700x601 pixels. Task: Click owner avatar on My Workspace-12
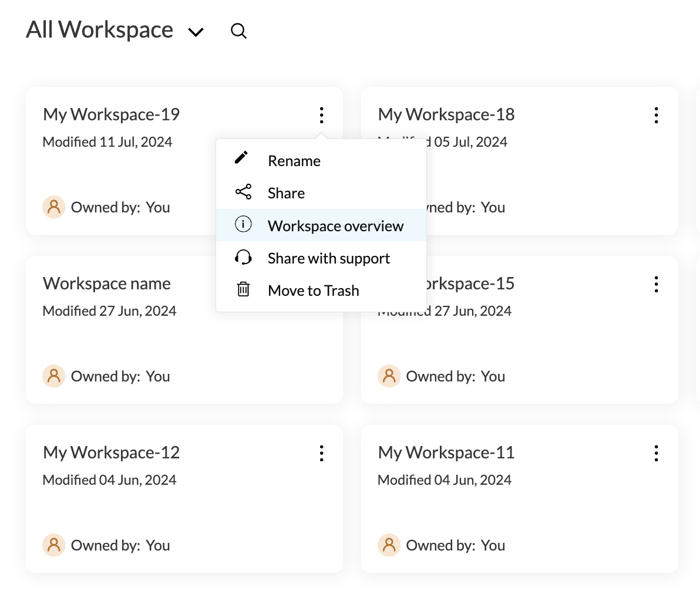click(54, 545)
